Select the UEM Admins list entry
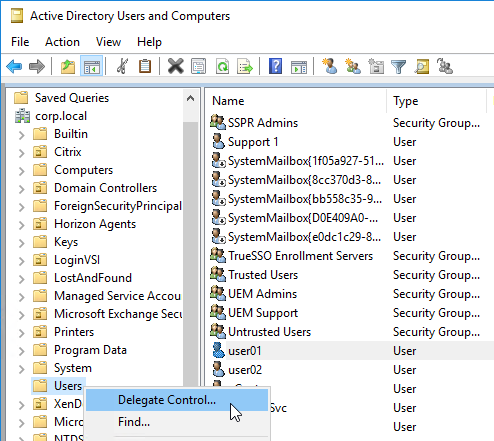The width and height of the screenshot is (494, 441). 262,294
